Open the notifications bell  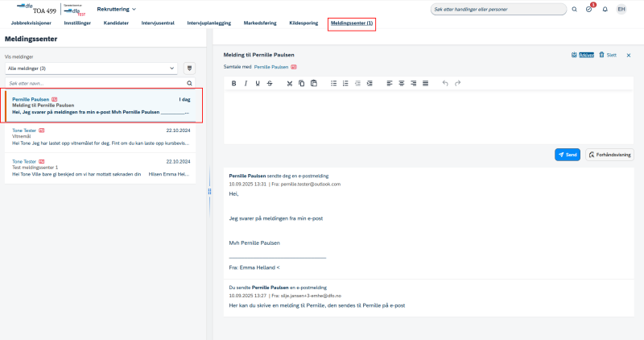pos(605,9)
